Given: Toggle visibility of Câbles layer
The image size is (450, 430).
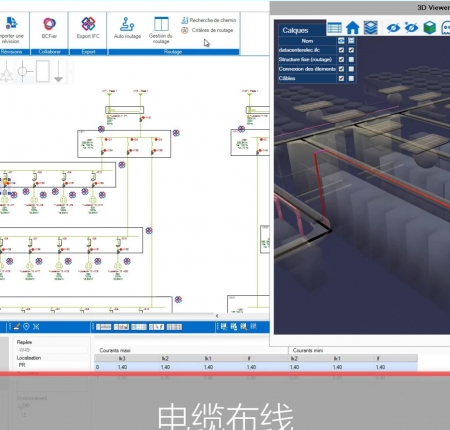Looking at the screenshot, I should 341,78.
